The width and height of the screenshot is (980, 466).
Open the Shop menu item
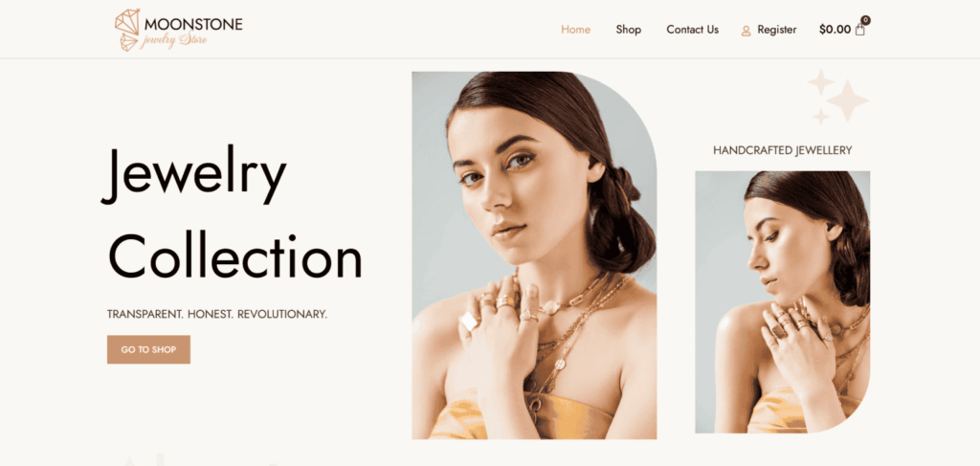tap(628, 30)
